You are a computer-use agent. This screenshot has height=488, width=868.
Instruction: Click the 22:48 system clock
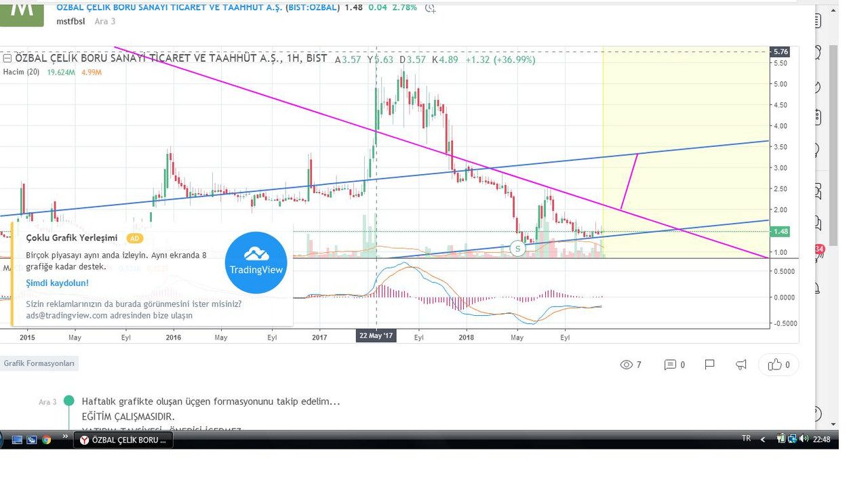tap(821, 439)
